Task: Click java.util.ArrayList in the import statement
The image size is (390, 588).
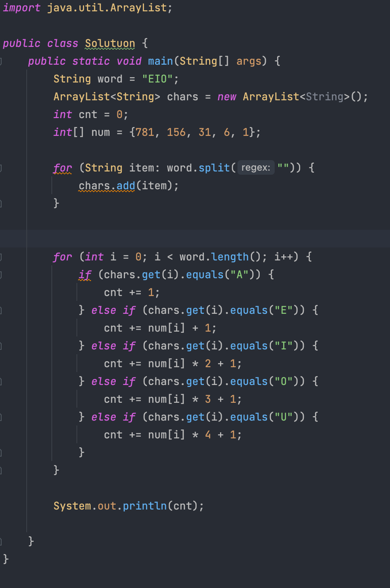Action: [107, 8]
